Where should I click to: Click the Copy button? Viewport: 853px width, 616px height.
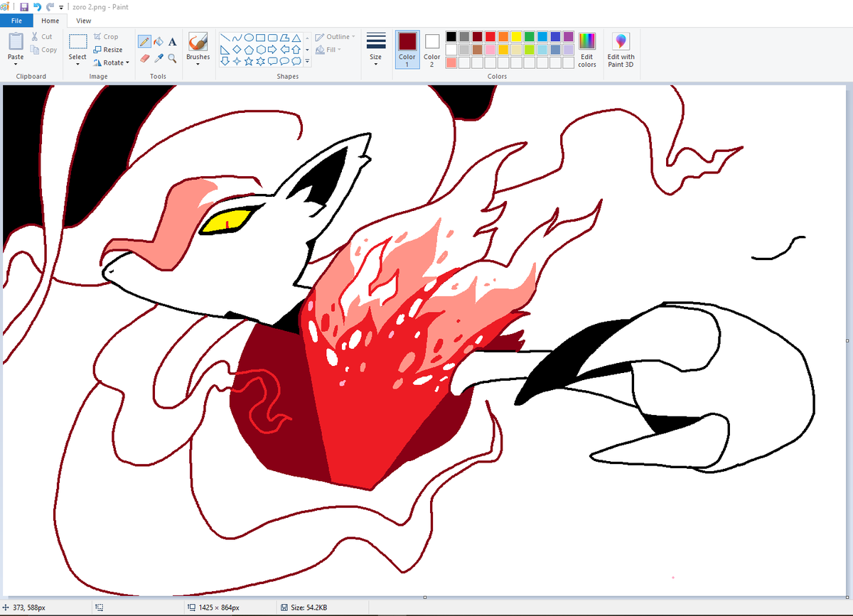[43, 50]
